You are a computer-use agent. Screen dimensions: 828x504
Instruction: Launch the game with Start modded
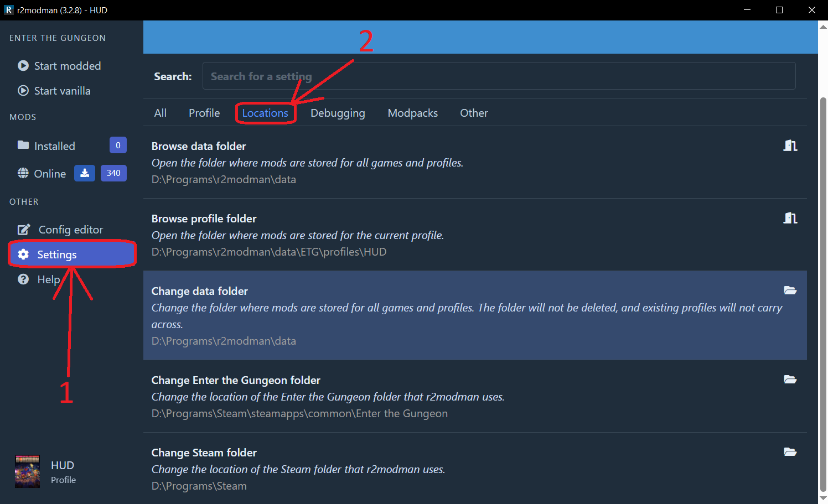[67, 66]
